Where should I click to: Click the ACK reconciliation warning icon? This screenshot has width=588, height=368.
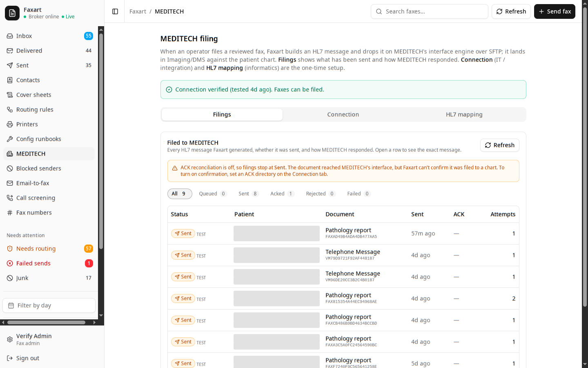[x=175, y=168]
